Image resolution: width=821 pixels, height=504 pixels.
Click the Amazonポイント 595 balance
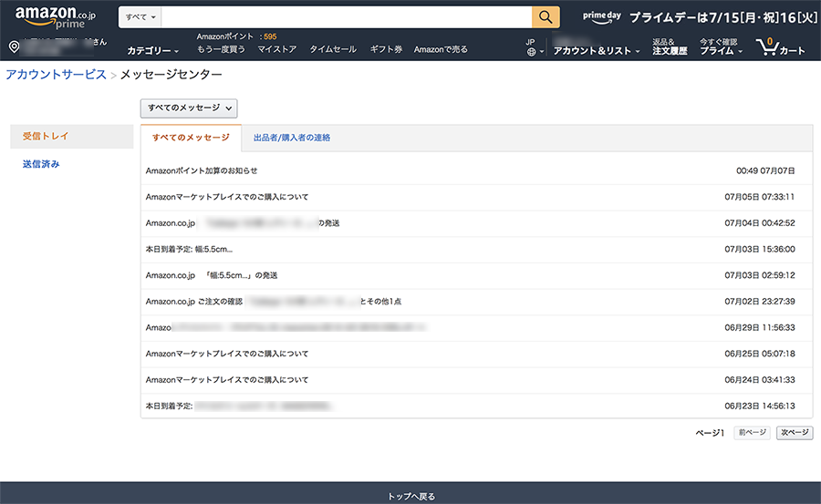[x=236, y=36]
